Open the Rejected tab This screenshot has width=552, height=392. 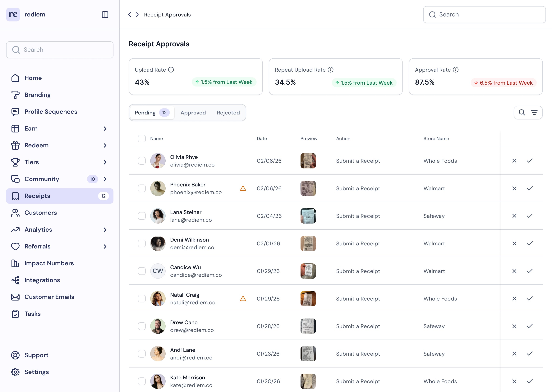[x=228, y=113]
